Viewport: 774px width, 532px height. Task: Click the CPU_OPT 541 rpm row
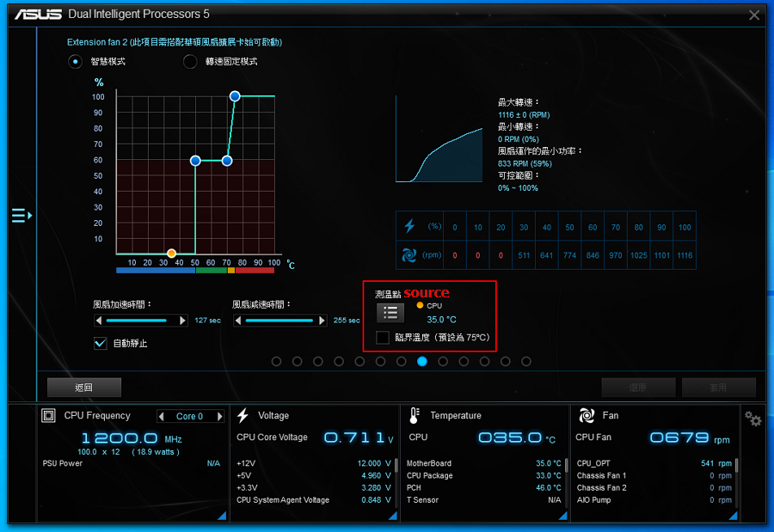click(x=654, y=463)
